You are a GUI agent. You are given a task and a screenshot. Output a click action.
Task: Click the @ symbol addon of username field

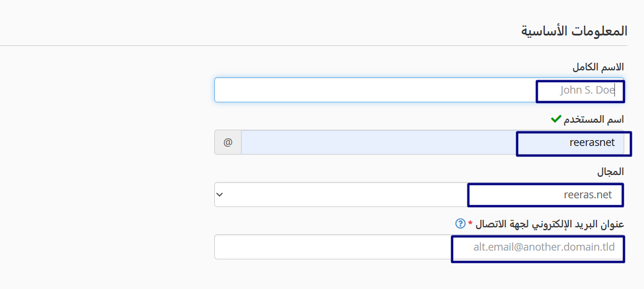(228, 142)
